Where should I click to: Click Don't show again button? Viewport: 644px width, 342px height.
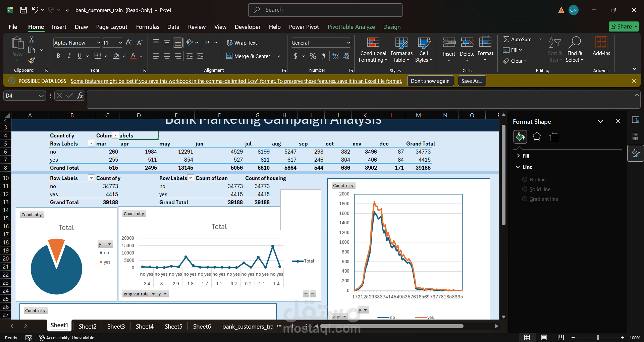[x=430, y=81]
